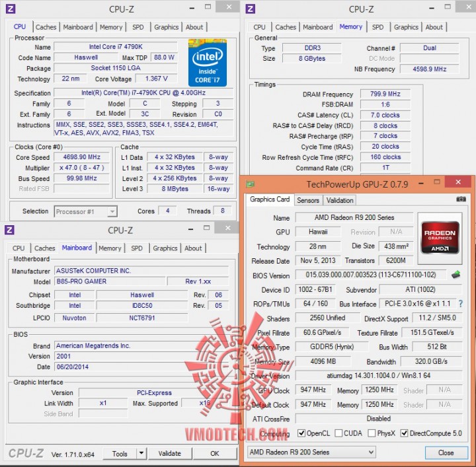The image size is (476, 467).
Task: Click the CPU-Z icon in Mainboard window title
Action: 9,230
